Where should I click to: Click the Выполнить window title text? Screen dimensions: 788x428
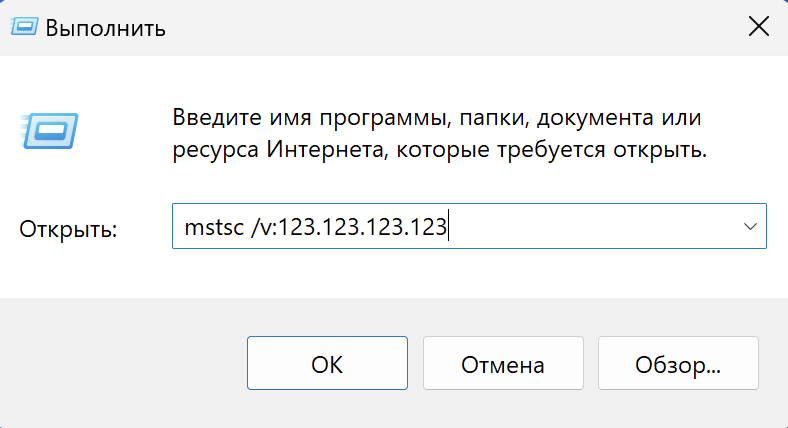click(x=105, y=28)
